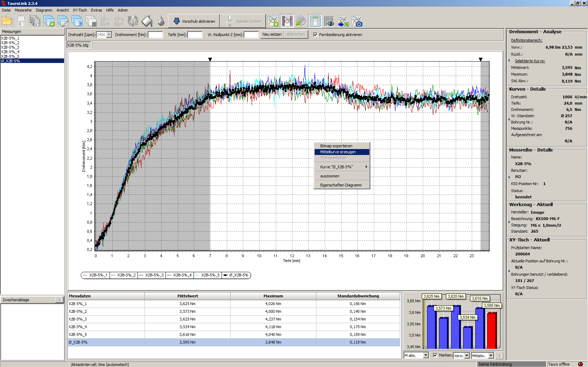Viewport: 588px width, 367px height.
Task: Toggle the analysis range markers icon
Action: click(x=287, y=21)
